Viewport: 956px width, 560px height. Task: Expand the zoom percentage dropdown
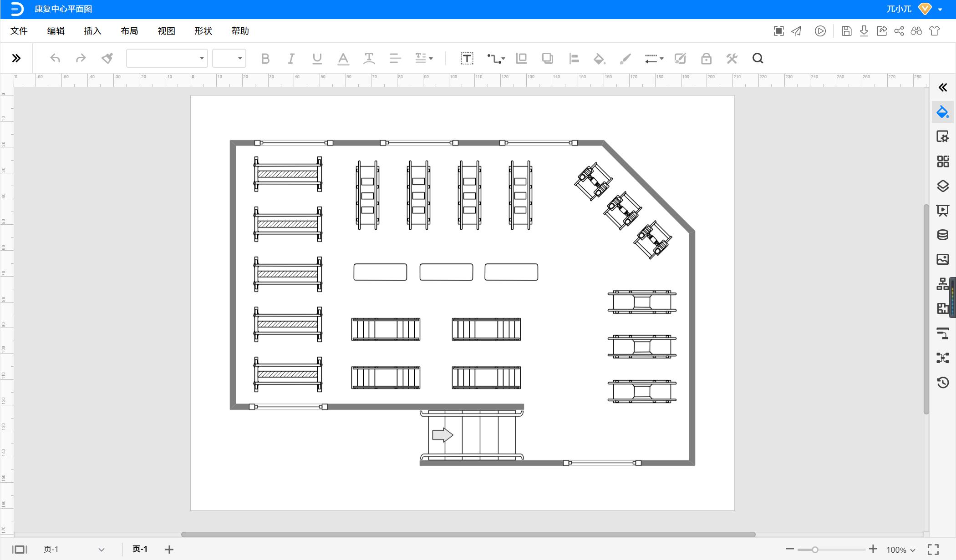(901, 550)
